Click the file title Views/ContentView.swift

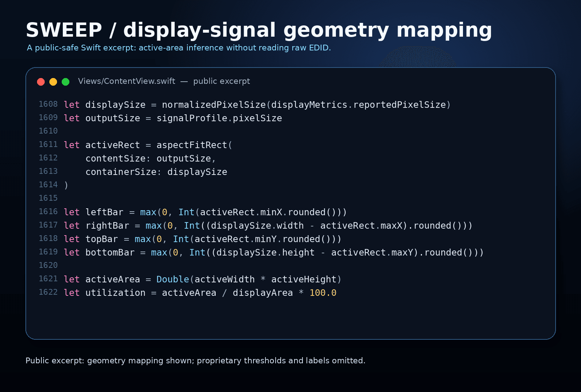coord(126,81)
